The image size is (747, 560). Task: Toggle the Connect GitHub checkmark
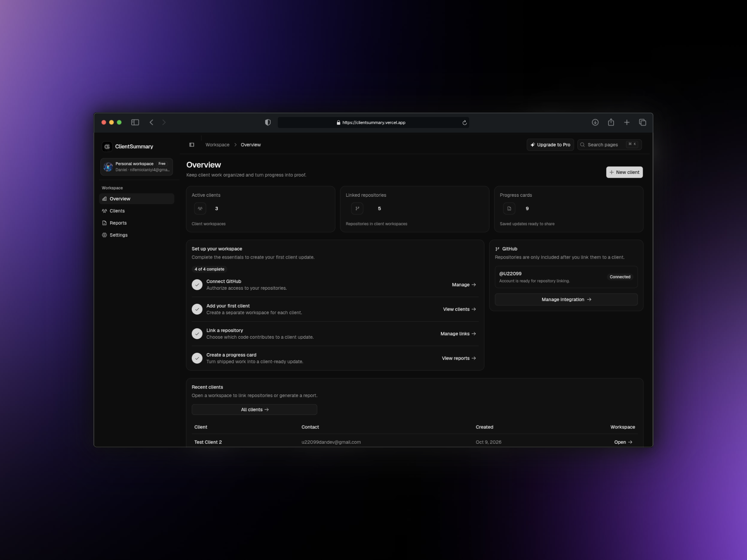pos(197,285)
